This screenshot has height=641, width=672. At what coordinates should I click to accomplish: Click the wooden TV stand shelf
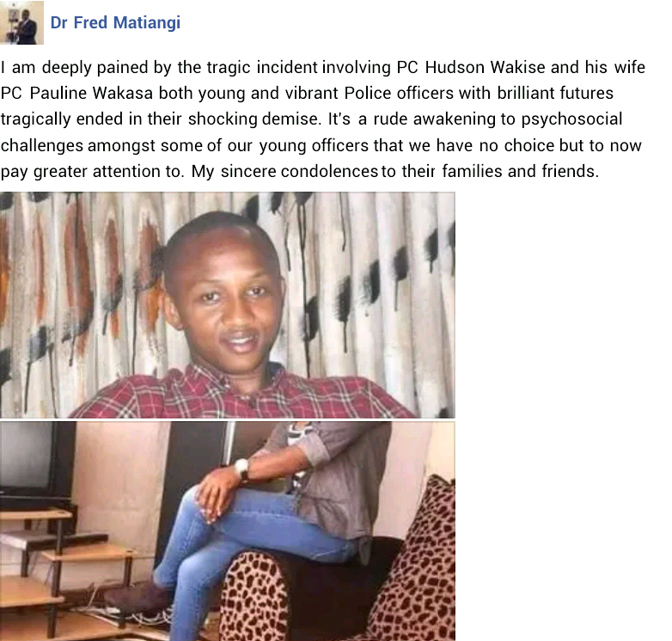64,570
